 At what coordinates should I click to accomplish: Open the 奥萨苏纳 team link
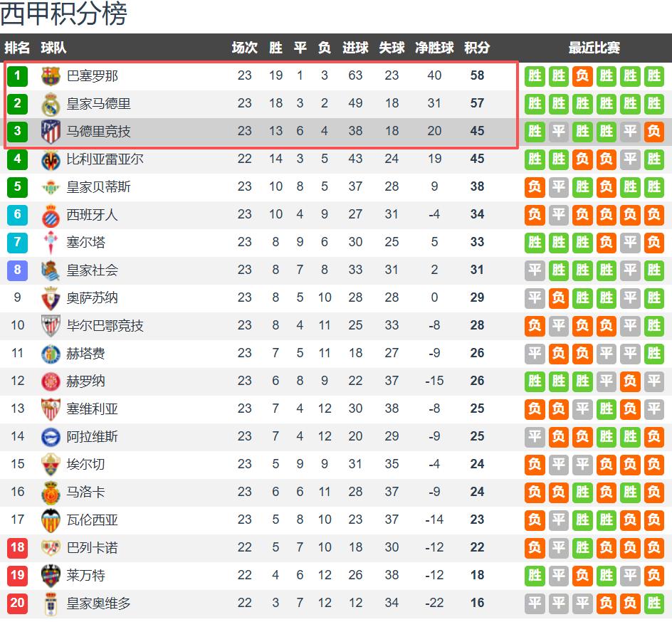click(x=93, y=298)
